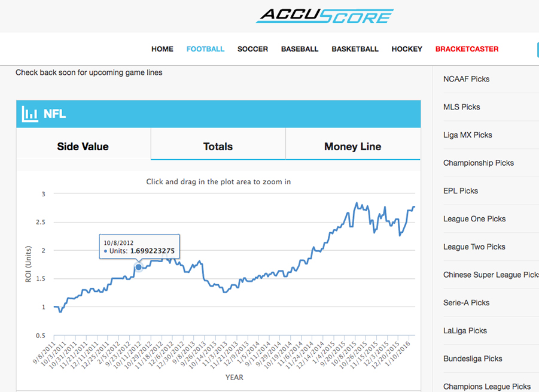Open Serie-A Picks
This screenshot has width=539, height=392.
click(466, 303)
